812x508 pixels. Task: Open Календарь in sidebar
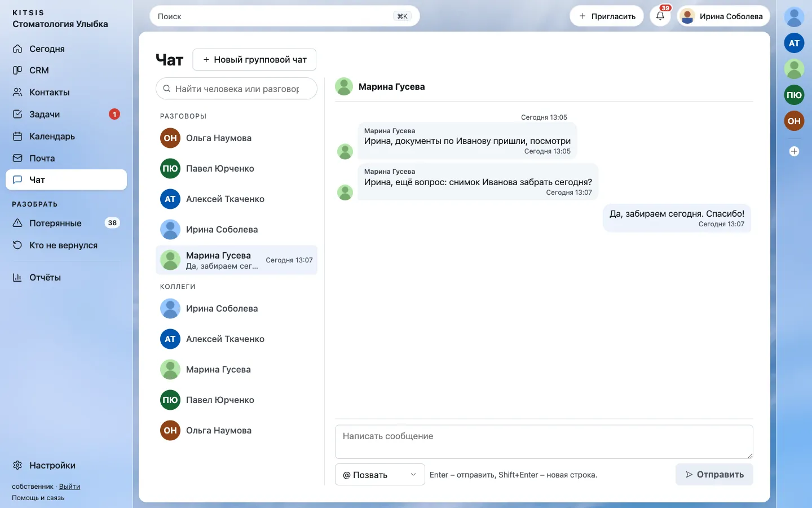66,136
